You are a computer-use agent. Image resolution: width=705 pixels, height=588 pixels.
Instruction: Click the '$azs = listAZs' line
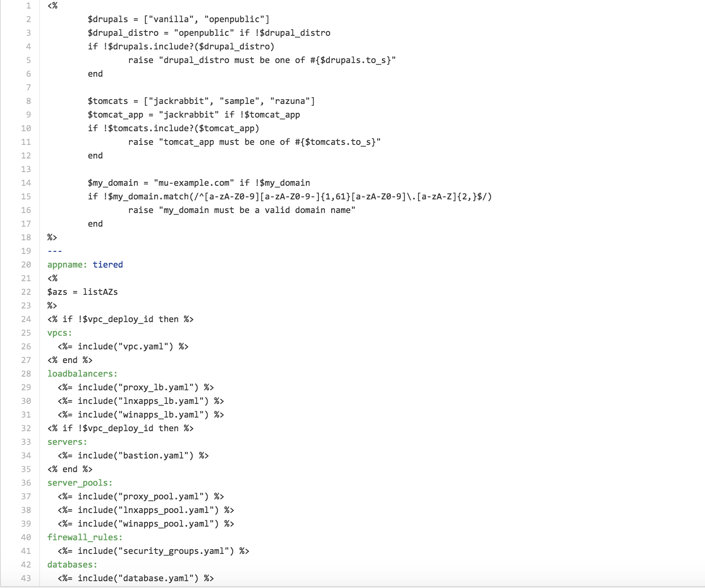click(x=82, y=292)
